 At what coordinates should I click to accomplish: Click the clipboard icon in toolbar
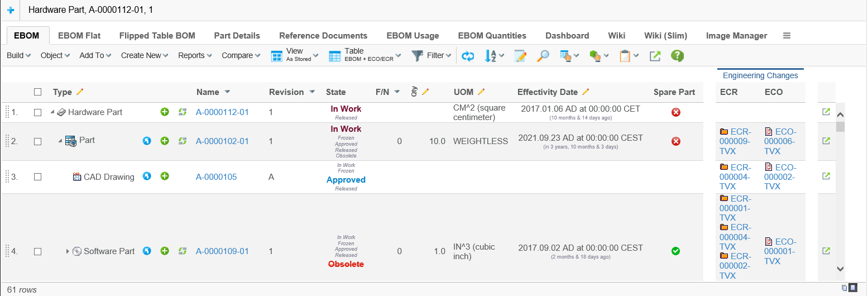(625, 56)
